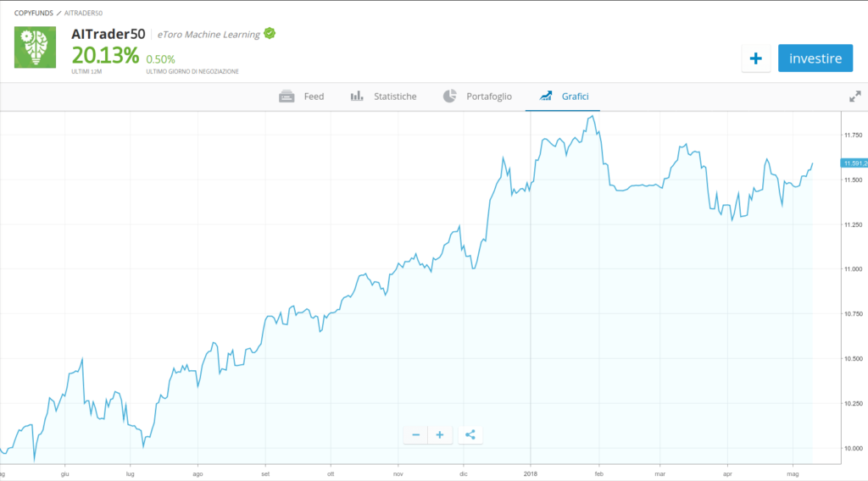Go to COPYFUNDS breadcrumb link
This screenshot has height=481, width=868.
coord(34,13)
